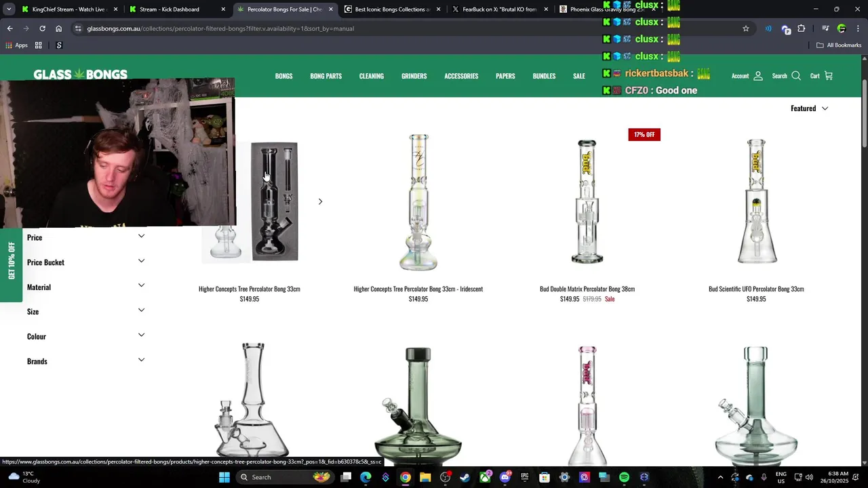Open the shopping Cart
The image size is (868, 488).
click(x=821, y=76)
